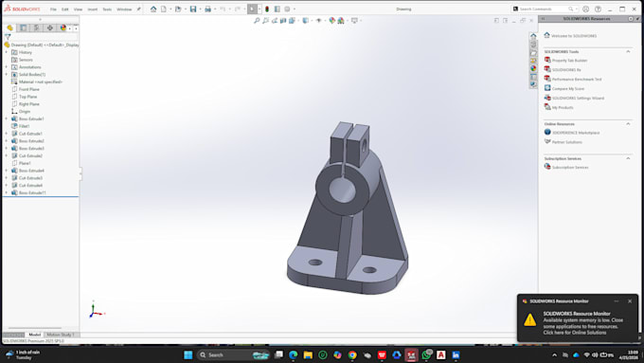Image resolution: width=644 pixels, height=363 pixels.
Task: Open the View menu
Action: [78, 9]
